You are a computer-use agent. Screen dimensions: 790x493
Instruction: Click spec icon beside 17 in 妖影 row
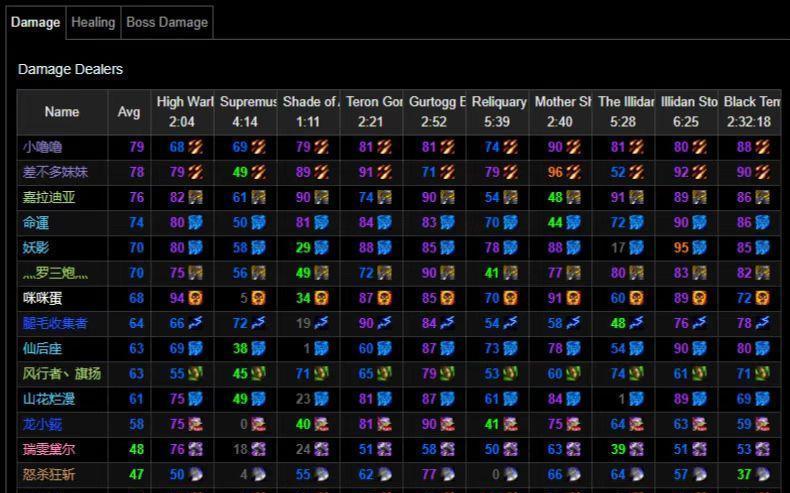pos(636,248)
